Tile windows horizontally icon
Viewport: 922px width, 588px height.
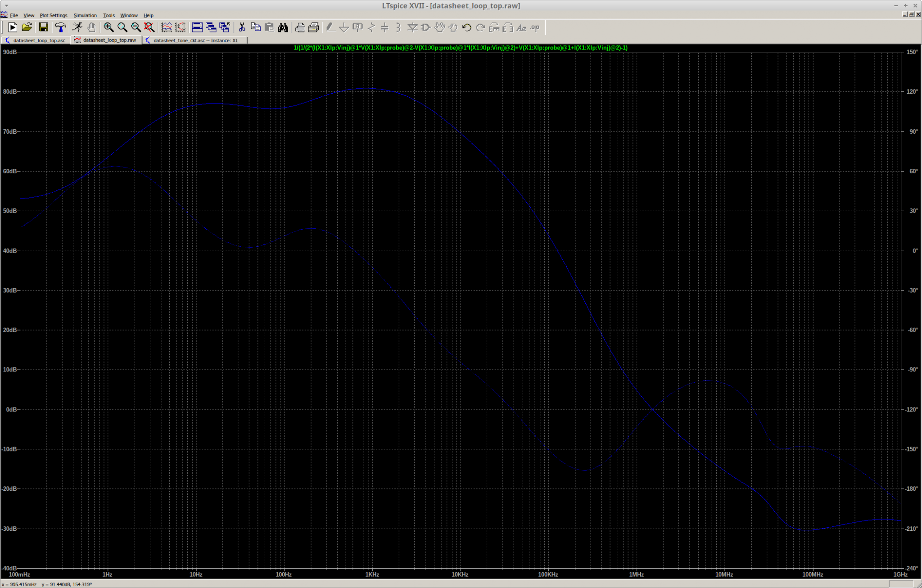(x=197, y=27)
